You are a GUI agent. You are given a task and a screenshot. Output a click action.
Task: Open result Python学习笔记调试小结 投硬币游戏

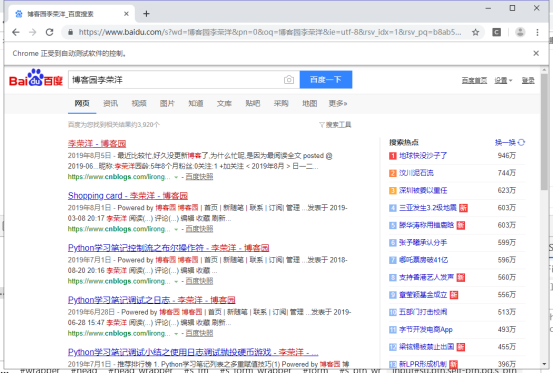pyautogui.click(x=193, y=352)
